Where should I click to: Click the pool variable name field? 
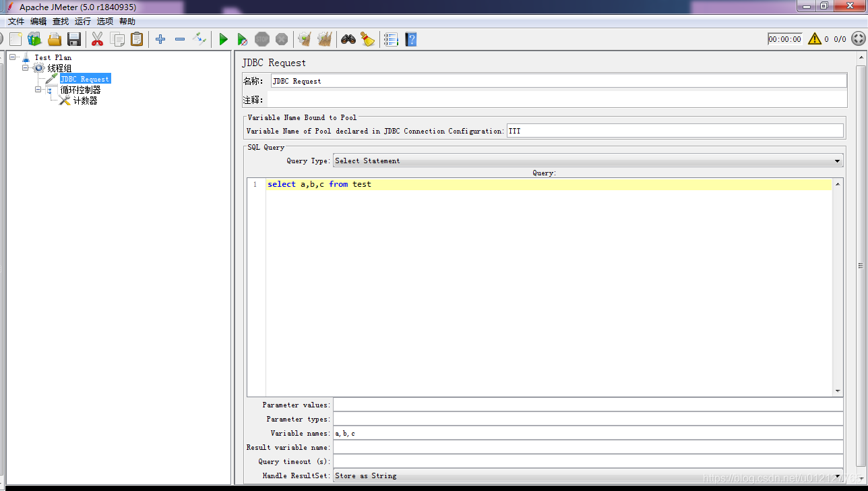675,131
